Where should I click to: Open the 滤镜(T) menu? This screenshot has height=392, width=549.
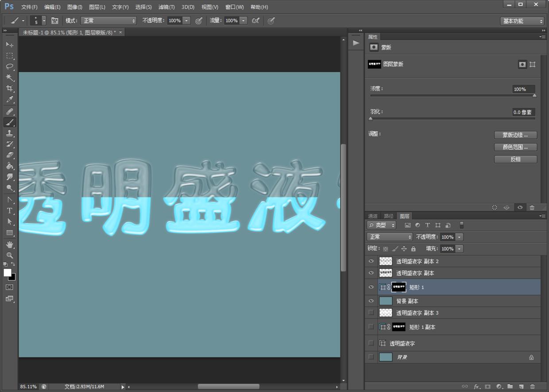pos(166,7)
